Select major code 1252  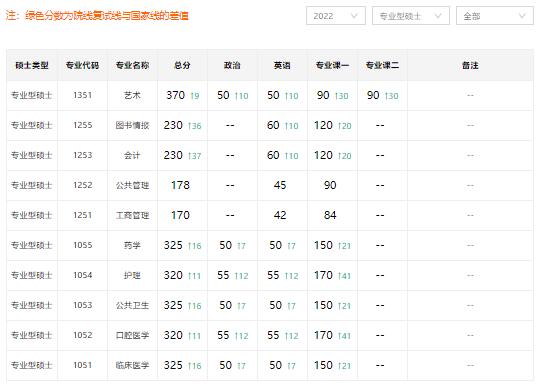click(x=82, y=185)
